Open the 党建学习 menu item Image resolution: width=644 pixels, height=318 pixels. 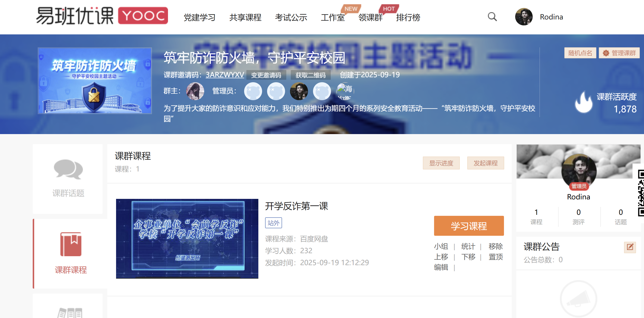point(199,17)
